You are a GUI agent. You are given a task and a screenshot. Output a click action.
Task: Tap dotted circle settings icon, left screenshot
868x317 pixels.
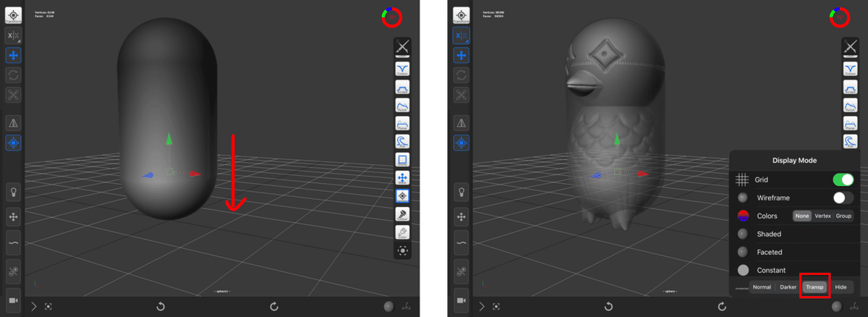403,250
